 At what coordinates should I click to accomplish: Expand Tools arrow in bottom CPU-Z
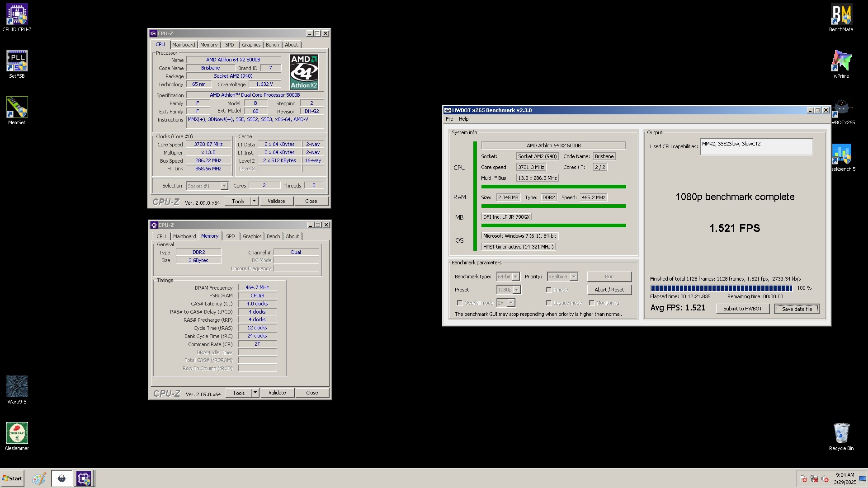(x=255, y=393)
